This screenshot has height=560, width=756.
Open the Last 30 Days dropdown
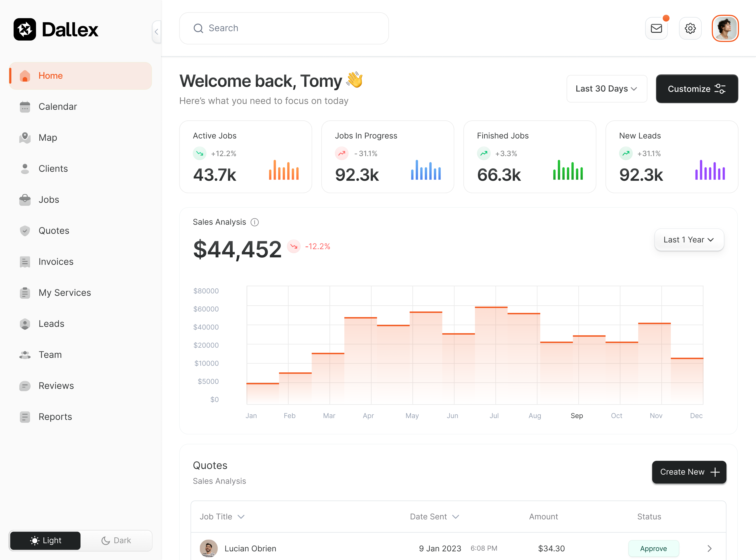606,89
